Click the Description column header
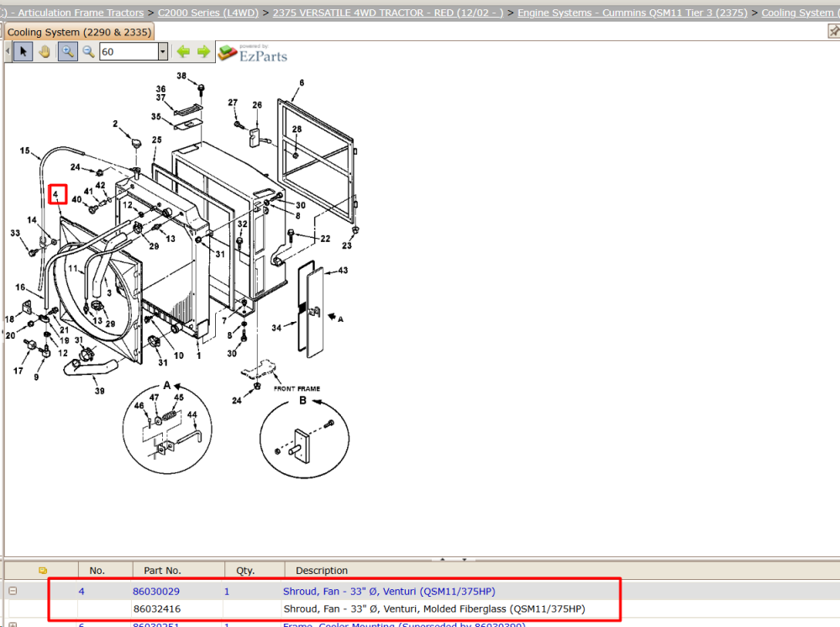 point(322,571)
